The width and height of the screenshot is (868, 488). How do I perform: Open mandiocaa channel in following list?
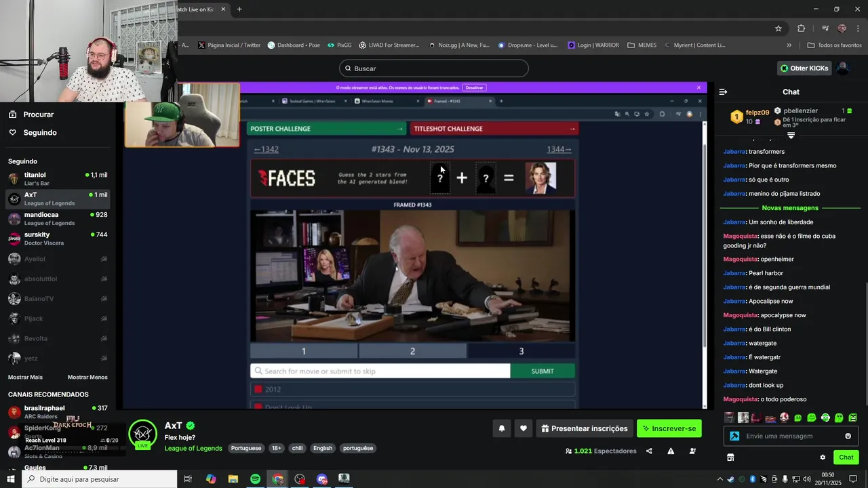click(x=58, y=218)
